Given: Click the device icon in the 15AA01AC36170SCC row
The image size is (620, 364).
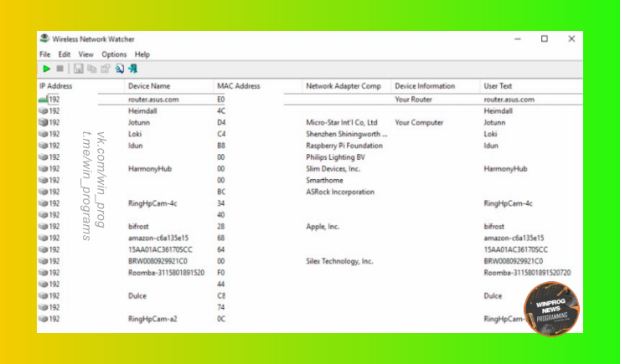Looking at the screenshot, I should coord(43,249).
